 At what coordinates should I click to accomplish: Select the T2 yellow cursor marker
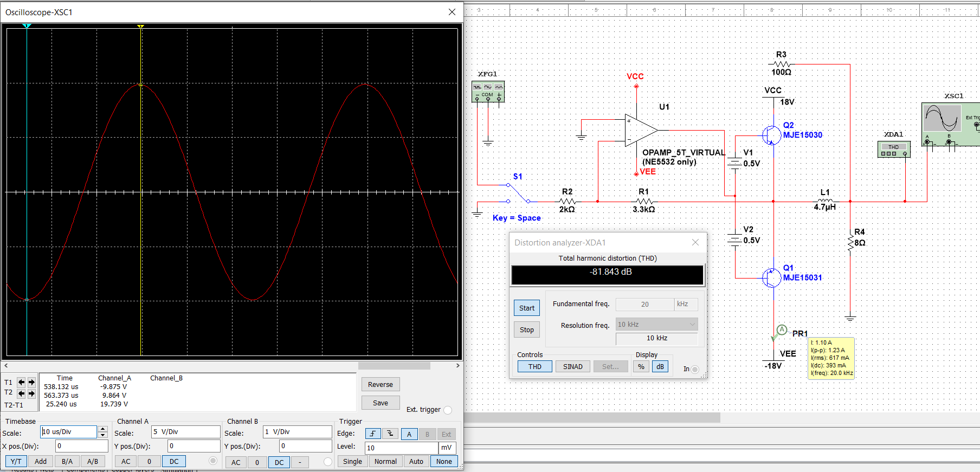140,26
